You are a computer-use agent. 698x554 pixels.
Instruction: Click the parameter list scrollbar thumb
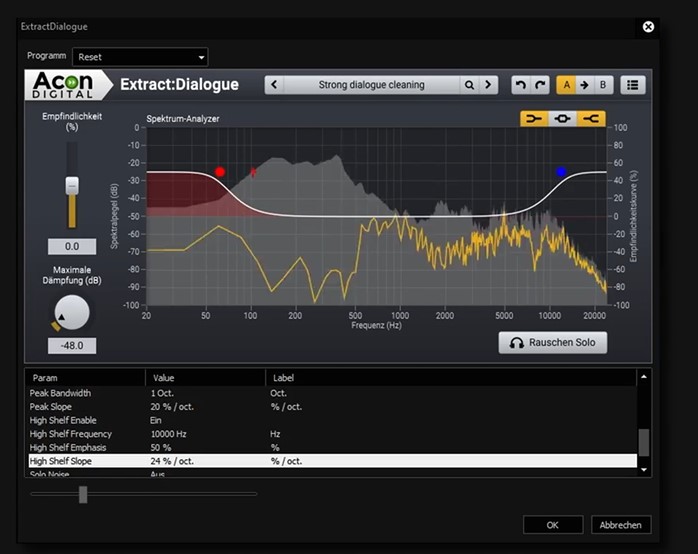(644, 442)
